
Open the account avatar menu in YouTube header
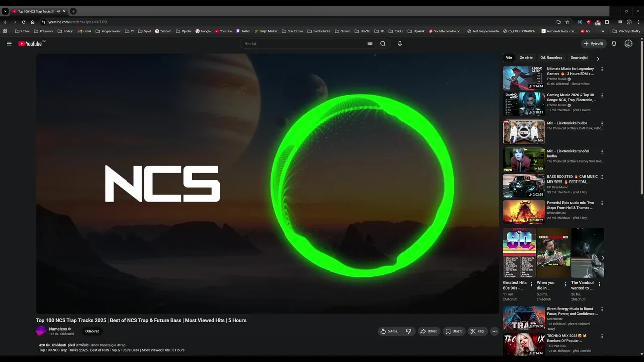(628, 44)
